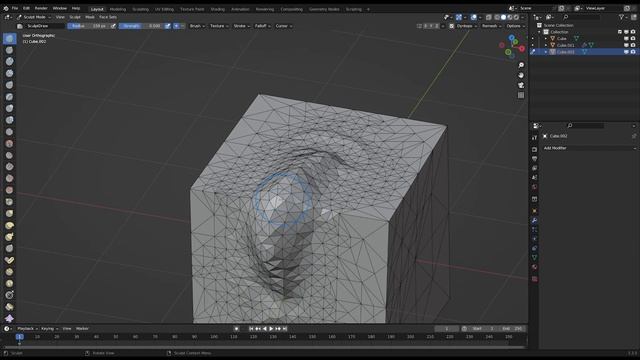Click the brush Strength slider
Screen dimensions: 640x360
pos(141,26)
